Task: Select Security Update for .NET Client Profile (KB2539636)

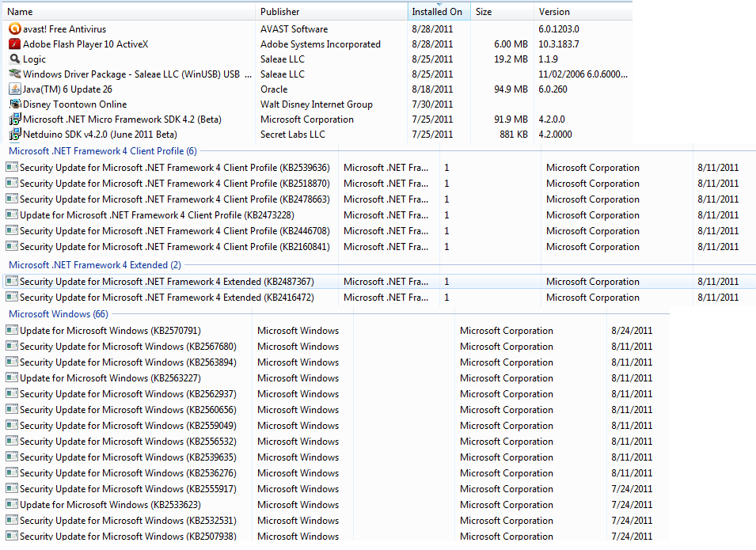Action: [x=174, y=167]
